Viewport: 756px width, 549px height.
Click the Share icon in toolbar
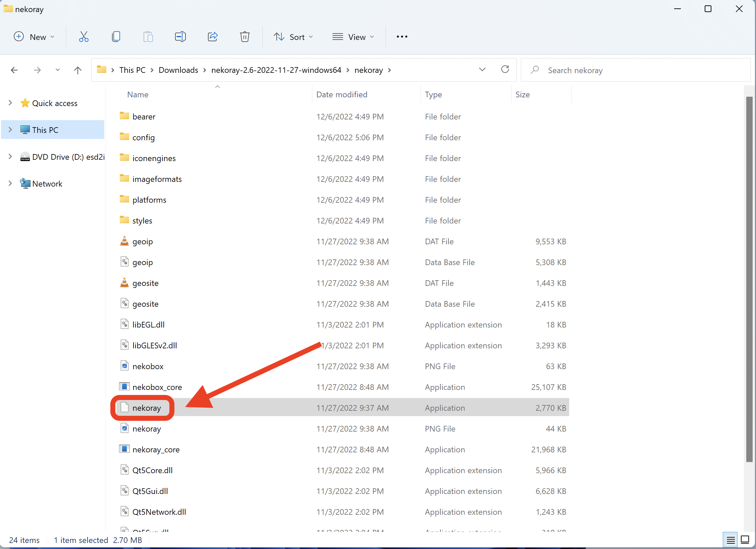(x=213, y=37)
